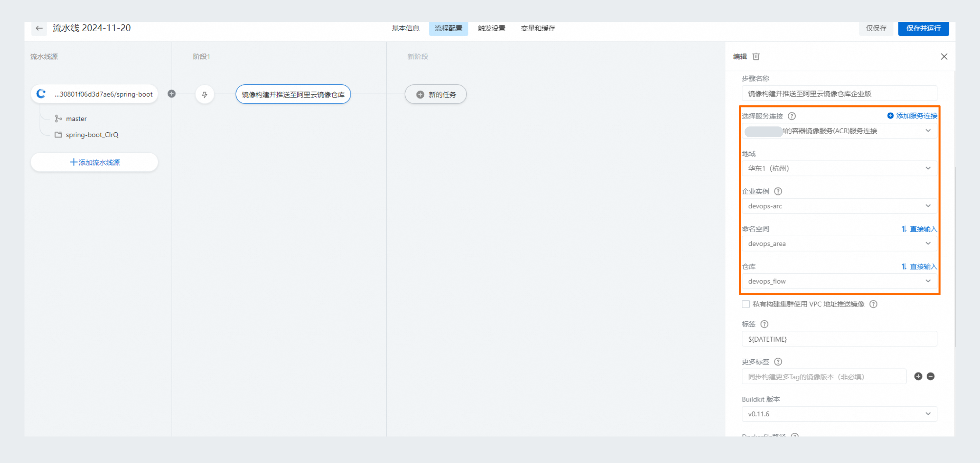Show help for 企业实例
Image resolution: width=980 pixels, height=463 pixels.
778,191
